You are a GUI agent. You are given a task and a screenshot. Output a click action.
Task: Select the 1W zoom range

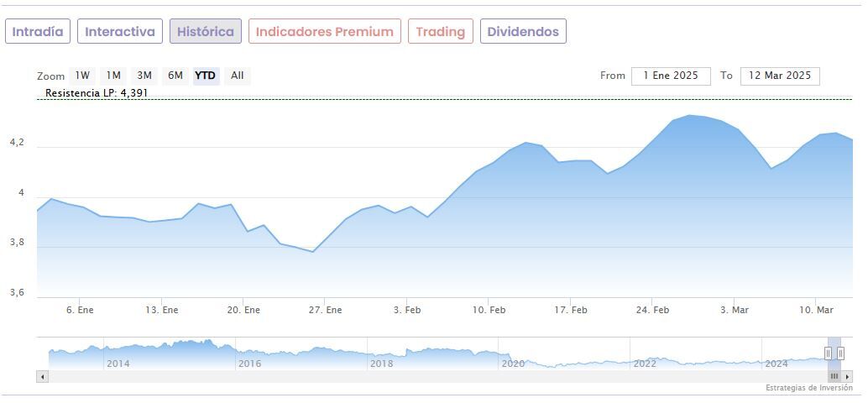coord(82,76)
